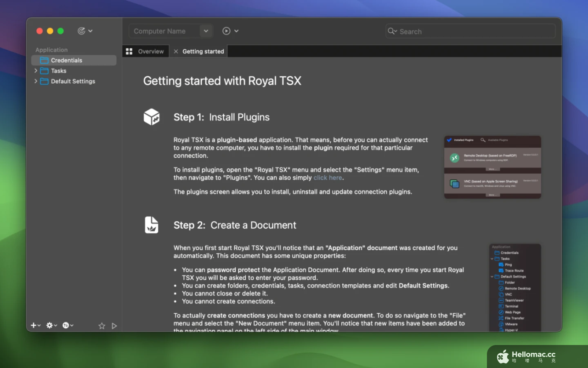Click the "Getting started with Royal TSX" heading
Viewport: 588px width, 368px height.
222,81
